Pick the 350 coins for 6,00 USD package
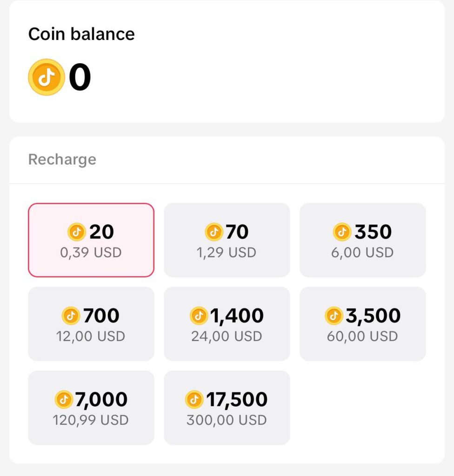This screenshot has height=476, width=454. [x=363, y=240]
